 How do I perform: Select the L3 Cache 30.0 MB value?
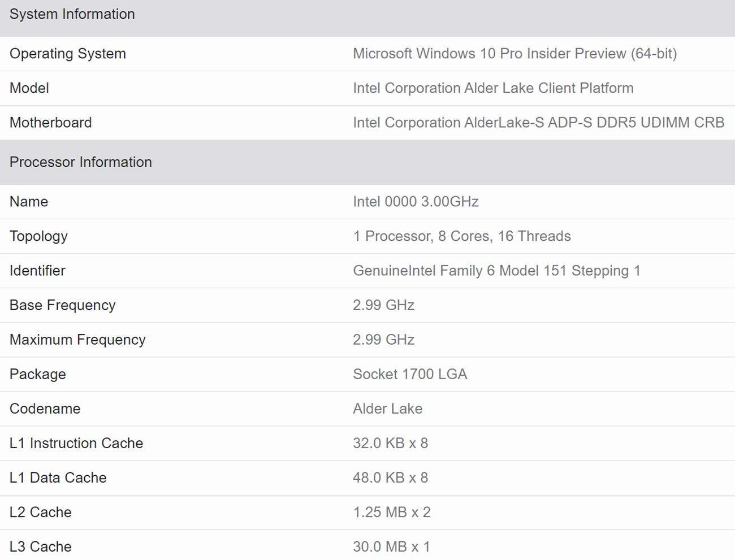[x=391, y=546]
